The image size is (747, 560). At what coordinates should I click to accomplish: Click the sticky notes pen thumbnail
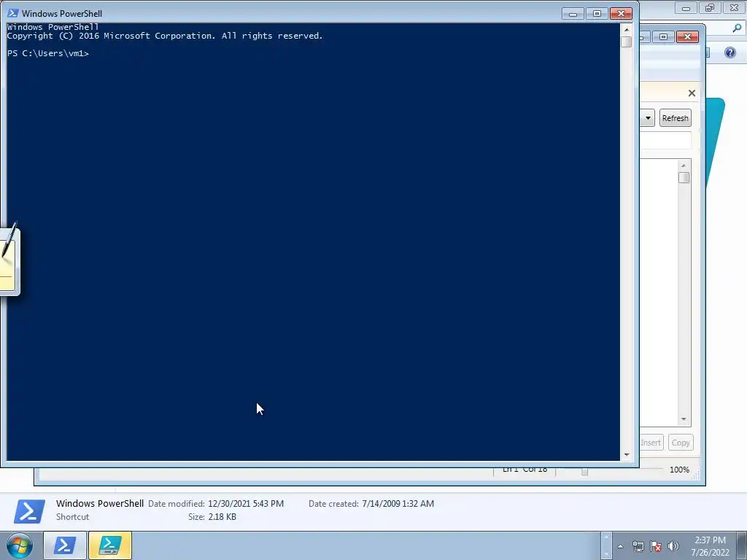[x=9, y=260]
